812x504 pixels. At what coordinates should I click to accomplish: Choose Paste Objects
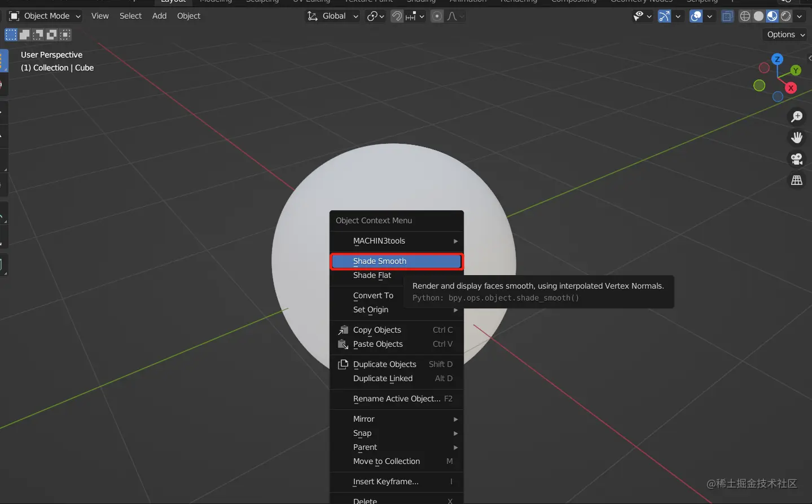pyautogui.click(x=397, y=344)
